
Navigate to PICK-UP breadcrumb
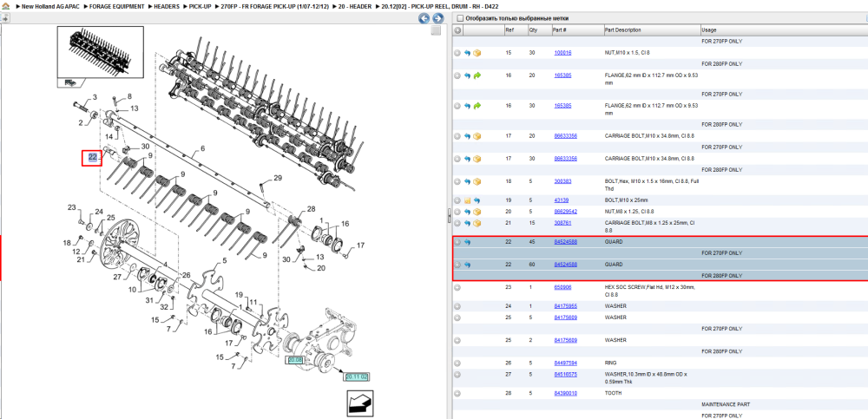tap(200, 6)
